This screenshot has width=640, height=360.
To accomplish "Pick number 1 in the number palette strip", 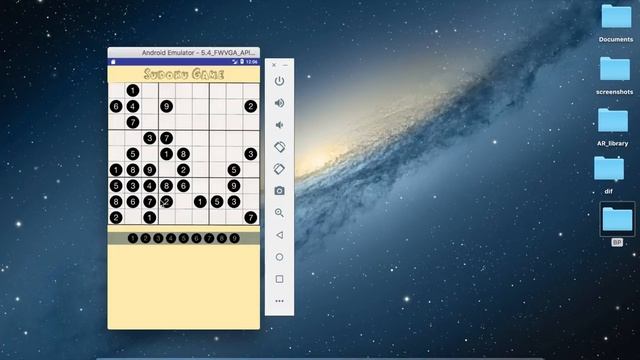I will tap(133, 238).
